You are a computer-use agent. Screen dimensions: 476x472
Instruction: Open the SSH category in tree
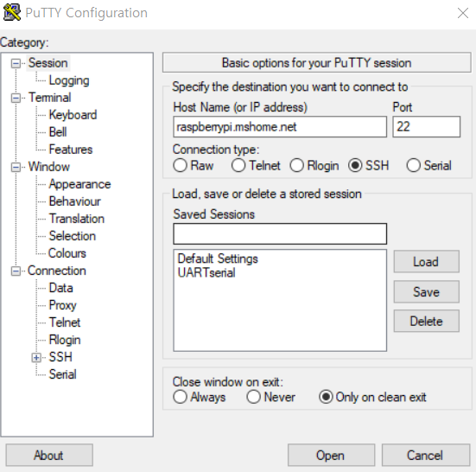click(60, 357)
